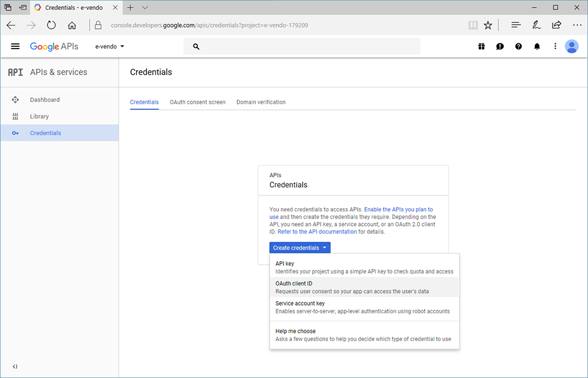Open a new browser tab with plus

tap(130, 8)
